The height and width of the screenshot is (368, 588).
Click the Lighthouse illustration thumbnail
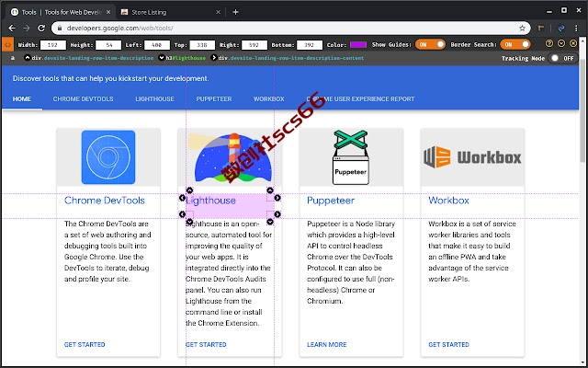click(x=230, y=157)
